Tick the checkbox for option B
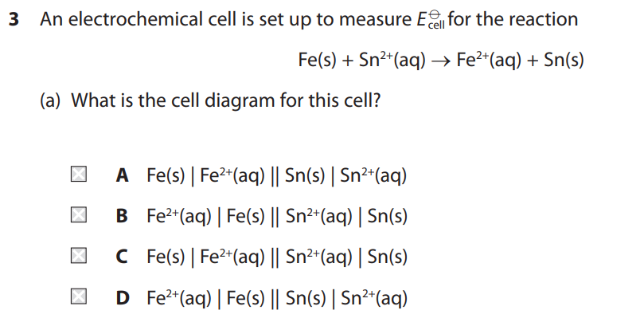Viewport: 644px width, 322px height. [74, 216]
